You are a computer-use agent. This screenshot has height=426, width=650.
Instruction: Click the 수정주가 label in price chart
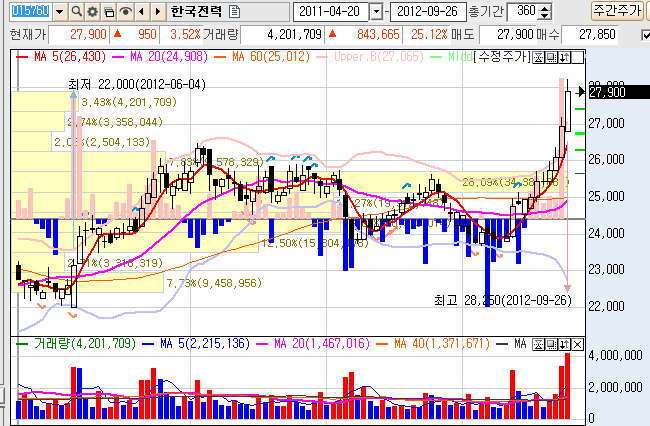coord(502,57)
